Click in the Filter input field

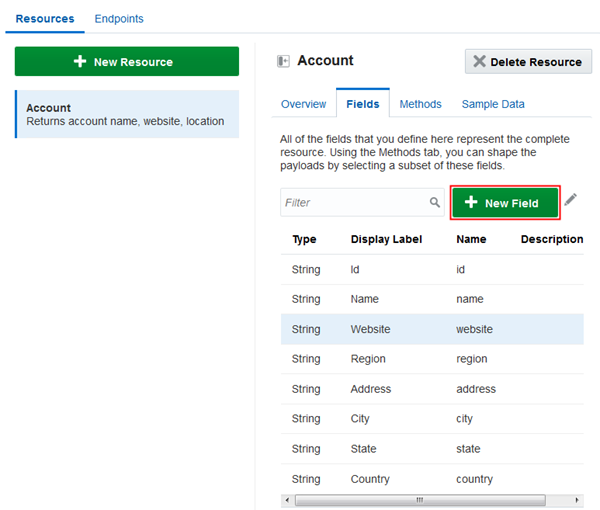click(355, 202)
